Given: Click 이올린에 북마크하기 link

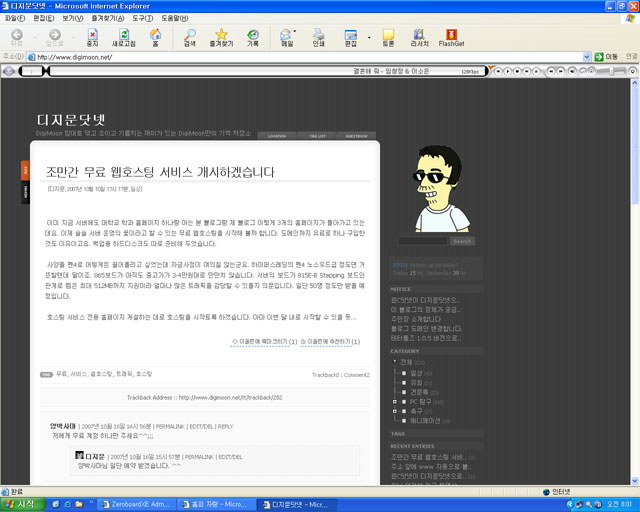Looking at the screenshot, I should pos(264,342).
